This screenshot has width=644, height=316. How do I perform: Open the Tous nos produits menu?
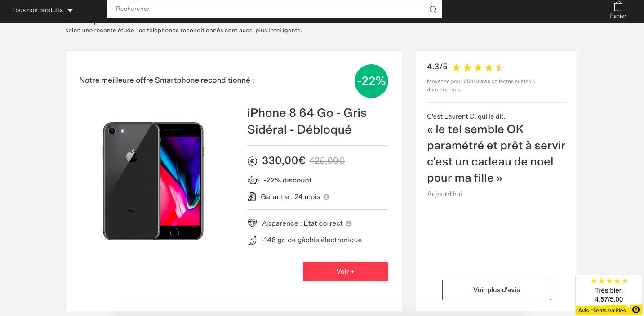coord(38,10)
